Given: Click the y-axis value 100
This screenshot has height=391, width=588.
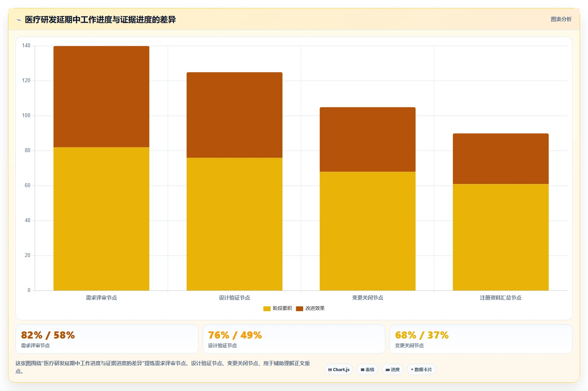Looking at the screenshot, I should tap(26, 116).
